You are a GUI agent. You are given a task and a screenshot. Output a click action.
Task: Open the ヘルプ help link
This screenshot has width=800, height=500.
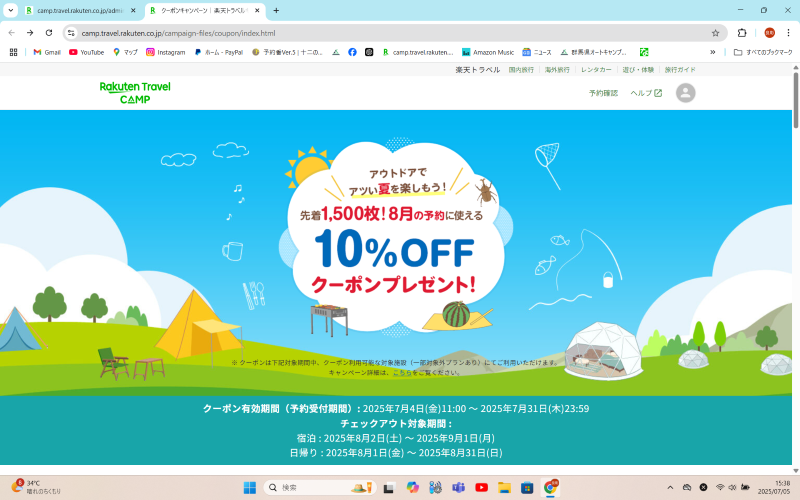tap(646, 93)
